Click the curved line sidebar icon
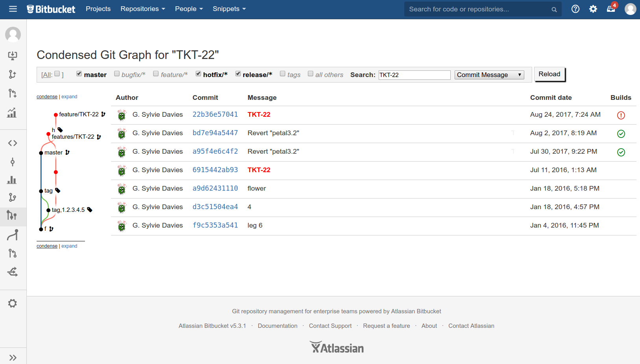This screenshot has height=364, width=640. point(13,235)
